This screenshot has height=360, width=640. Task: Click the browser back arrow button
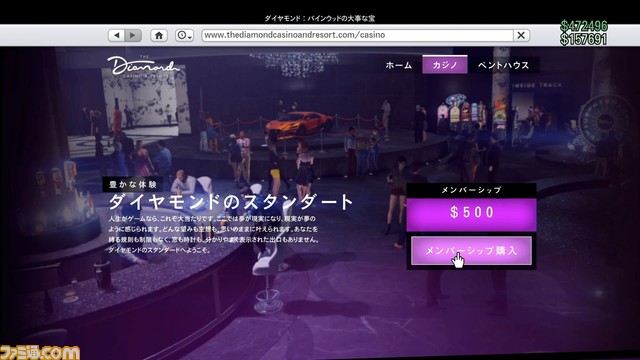(x=117, y=35)
